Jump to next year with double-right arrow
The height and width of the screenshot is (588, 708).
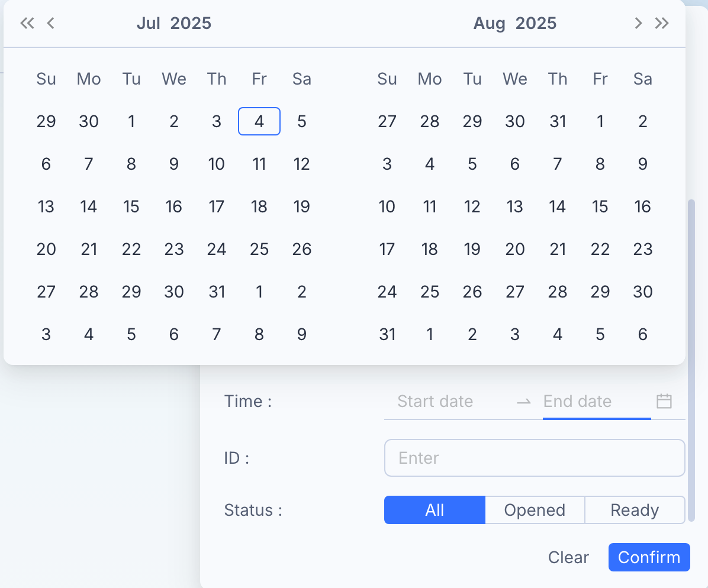[x=662, y=23]
